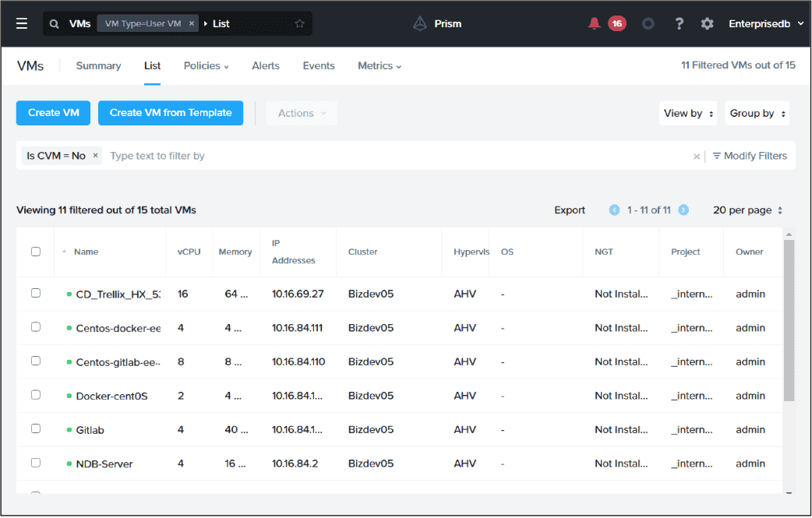Click the Modify Filters funnel icon
Screen dimensions: 812x518
716,156
